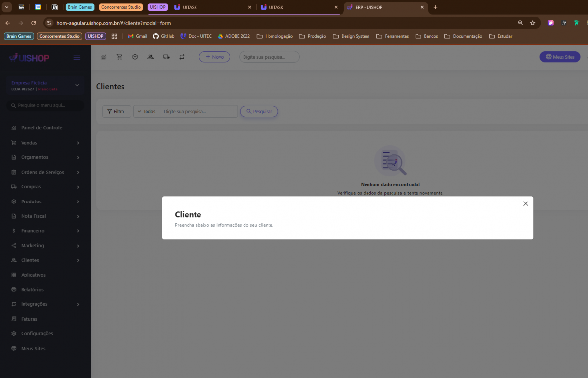588x378 pixels.
Task: Close the Cliente modal dialog
Action: point(525,203)
